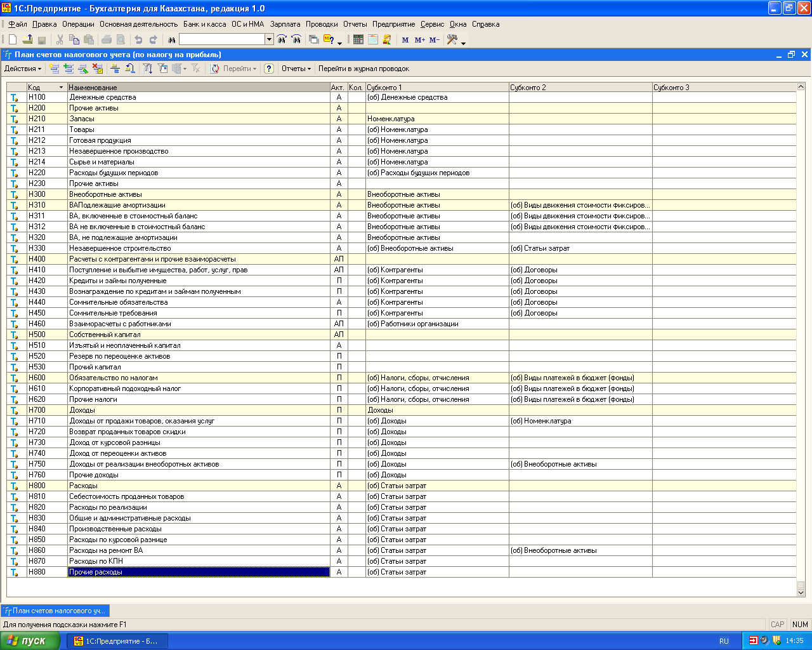Click the table scrollbar down arrow

pyautogui.click(x=801, y=592)
